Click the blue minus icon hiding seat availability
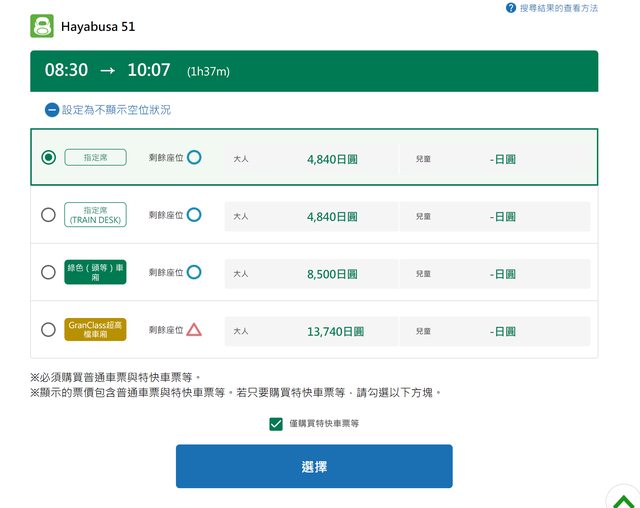The image size is (640, 508). (52, 110)
